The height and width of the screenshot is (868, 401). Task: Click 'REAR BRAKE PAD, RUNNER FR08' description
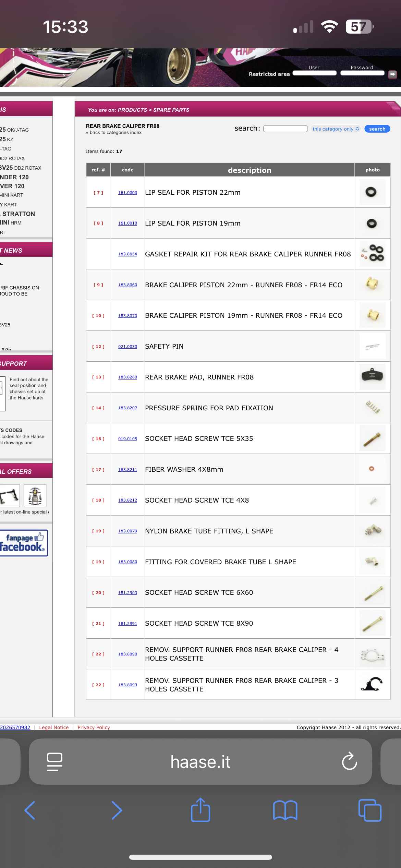point(199,377)
